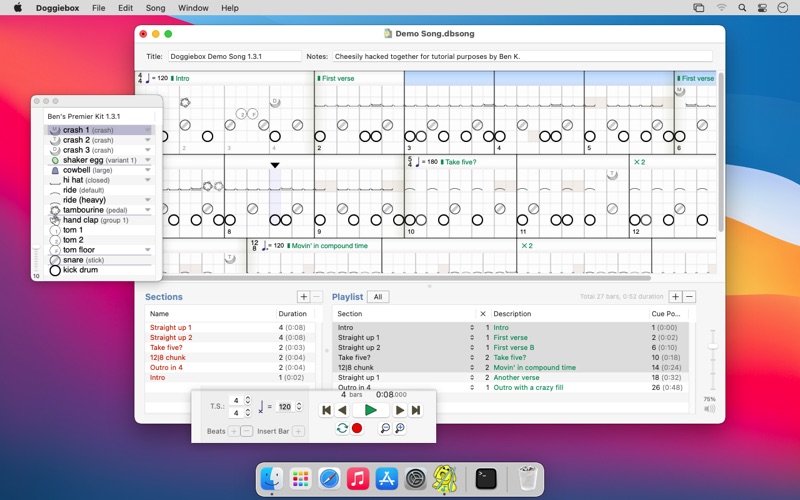The width and height of the screenshot is (800, 500).
Task: Click the red record button
Action: 357,429
